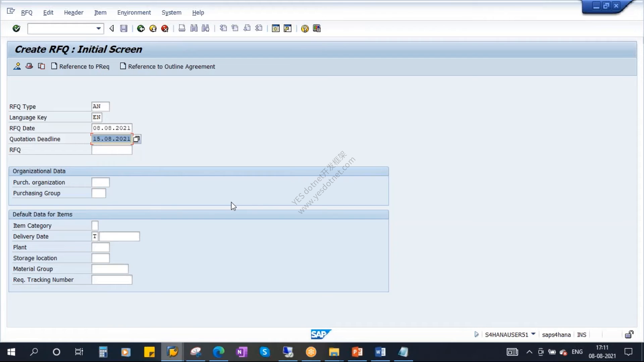Click the yellow Exit icon

coord(153,28)
